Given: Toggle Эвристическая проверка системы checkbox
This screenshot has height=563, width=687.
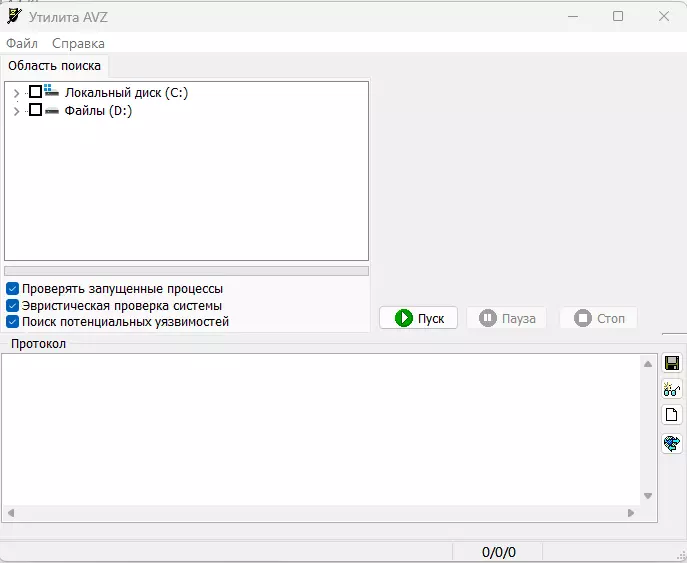Looking at the screenshot, I should coord(13,306).
